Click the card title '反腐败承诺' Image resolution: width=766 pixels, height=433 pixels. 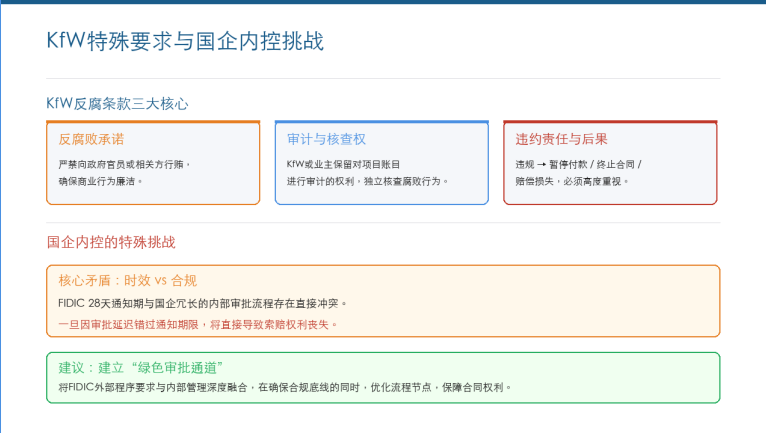click(x=91, y=139)
